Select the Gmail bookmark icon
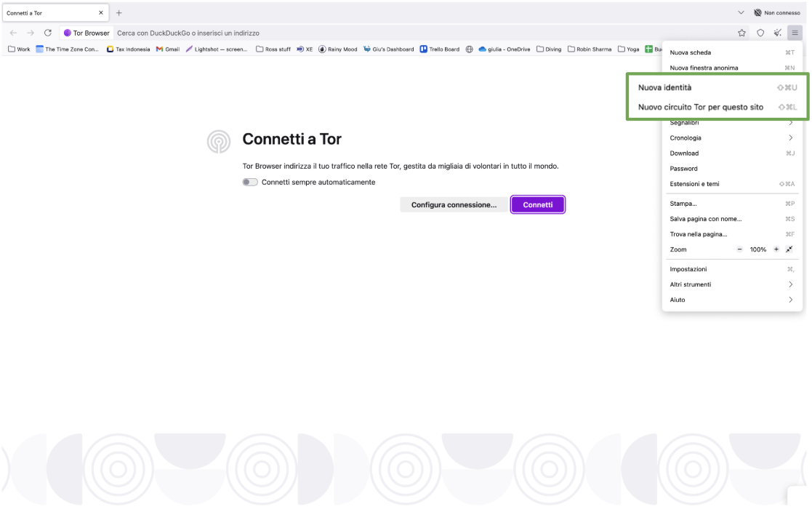This screenshot has width=812, height=512. tap(158, 49)
